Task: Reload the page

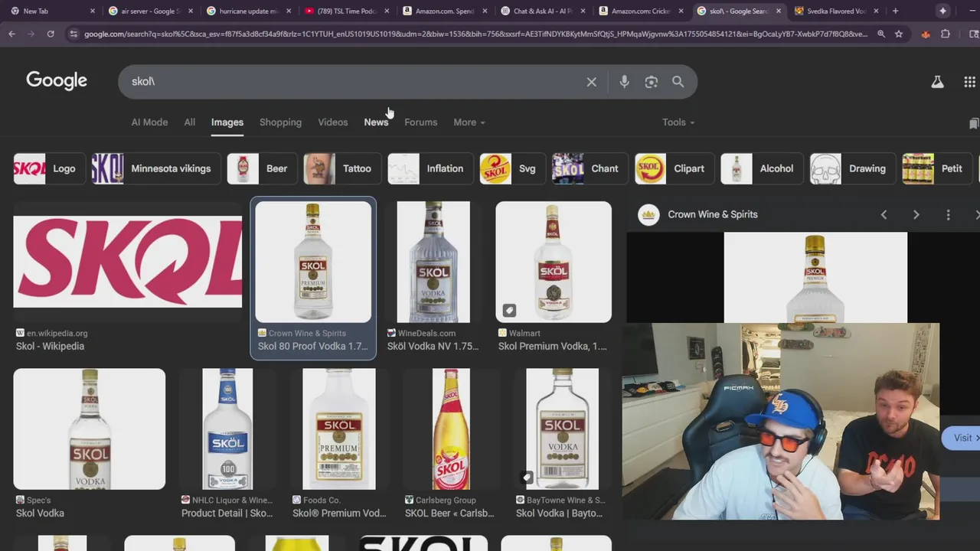Action: point(51,34)
